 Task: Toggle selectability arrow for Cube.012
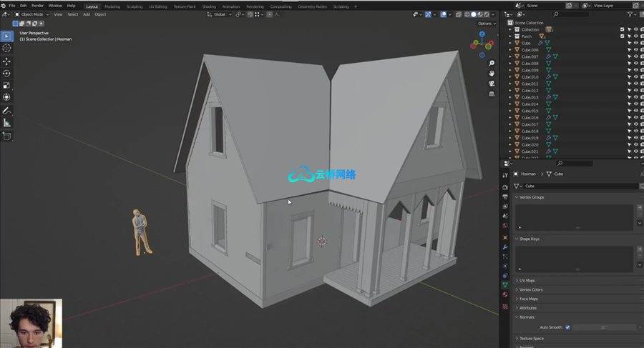(x=629, y=90)
